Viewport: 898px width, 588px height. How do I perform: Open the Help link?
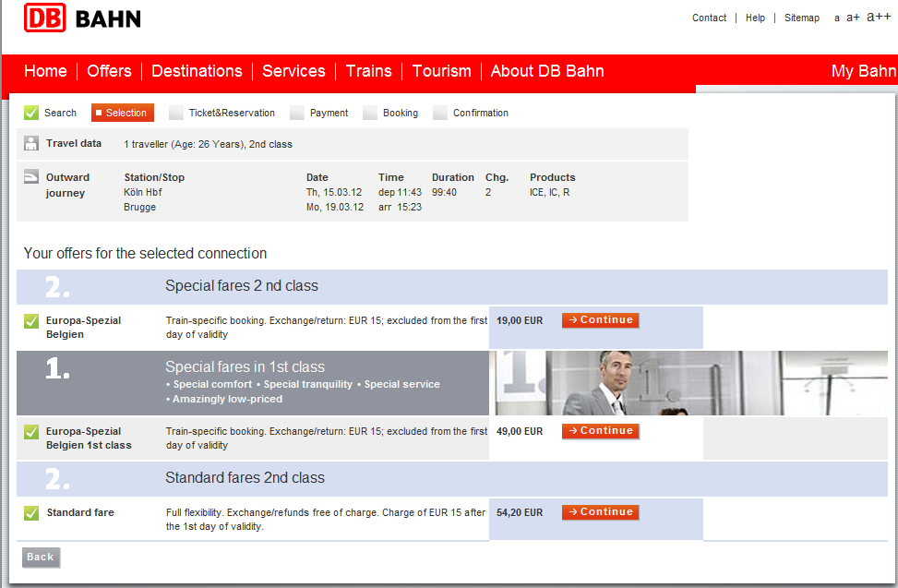coord(755,18)
